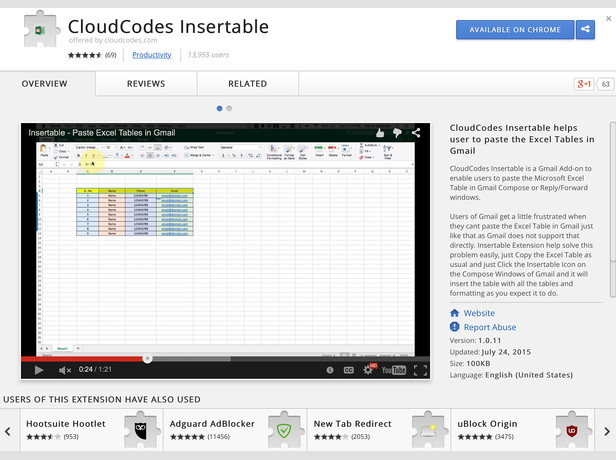Click the CloudCodes Insertable puzzle logo
The image size is (616, 460).
[x=41, y=29]
